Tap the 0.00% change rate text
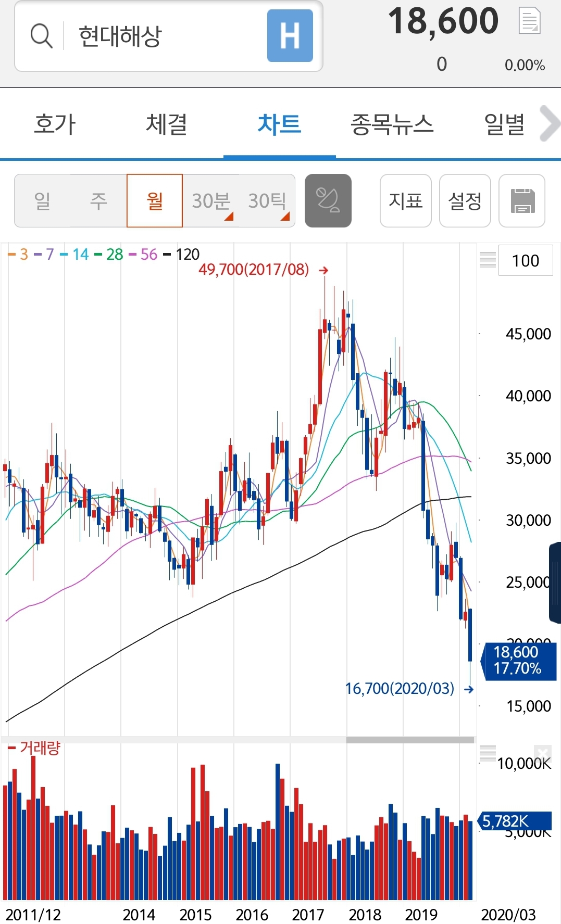 pos(525,65)
